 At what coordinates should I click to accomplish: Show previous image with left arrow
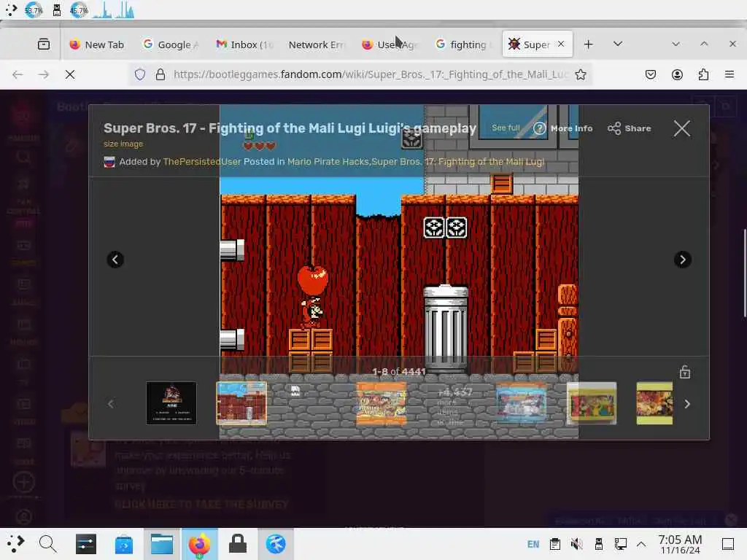[x=115, y=260]
